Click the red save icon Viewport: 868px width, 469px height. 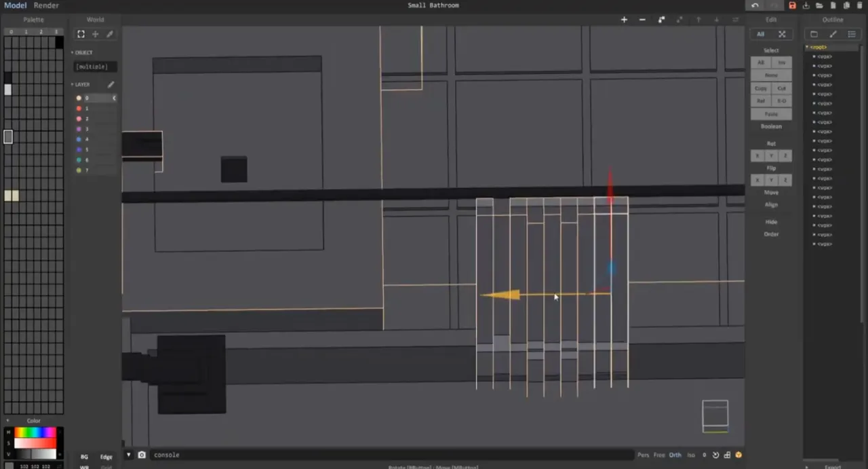click(792, 5)
